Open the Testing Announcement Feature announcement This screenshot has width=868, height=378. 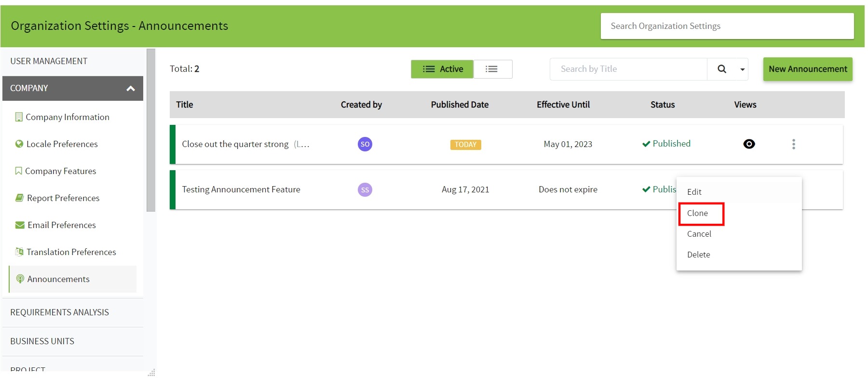pyautogui.click(x=241, y=189)
